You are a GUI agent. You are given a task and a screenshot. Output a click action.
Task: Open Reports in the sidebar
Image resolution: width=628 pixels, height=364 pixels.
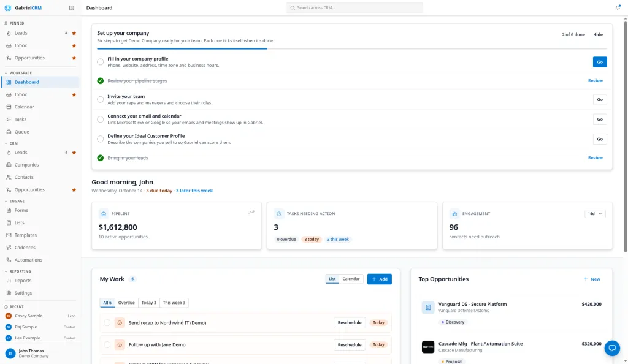click(x=40, y=281)
